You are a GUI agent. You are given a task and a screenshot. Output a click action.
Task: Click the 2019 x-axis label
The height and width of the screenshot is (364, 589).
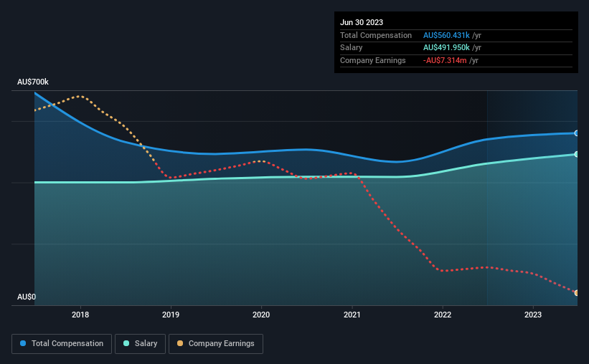(x=171, y=315)
